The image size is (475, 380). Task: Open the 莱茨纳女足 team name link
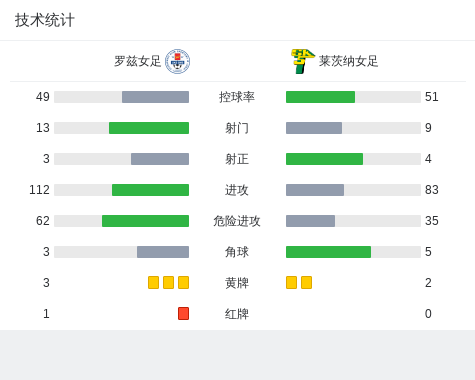click(349, 61)
